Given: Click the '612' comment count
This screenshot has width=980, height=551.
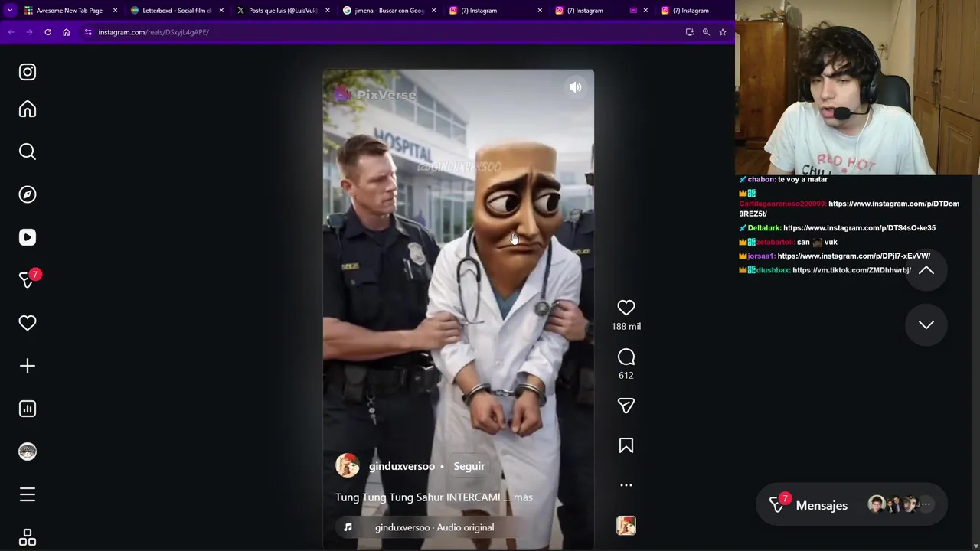Looking at the screenshot, I should coord(626,376).
